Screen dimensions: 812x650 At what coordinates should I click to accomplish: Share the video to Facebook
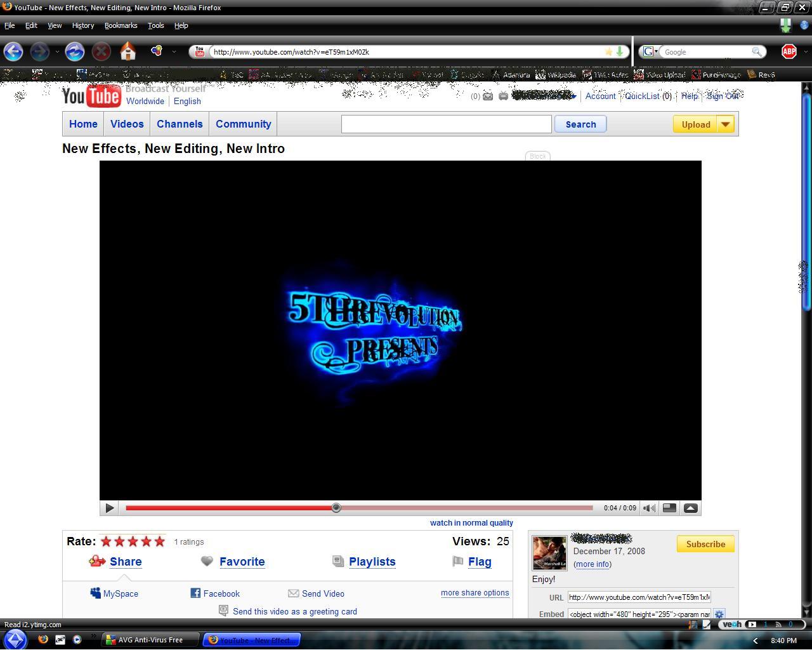tap(215, 594)
